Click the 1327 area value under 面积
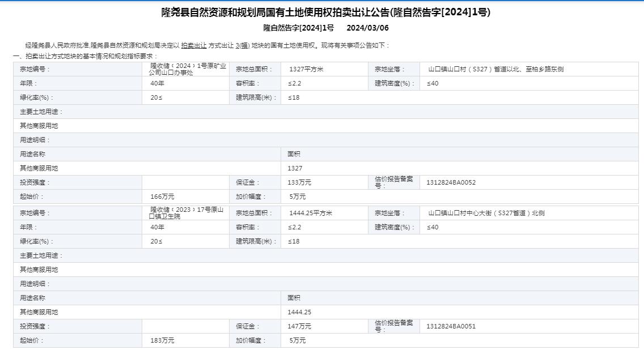This screenshot has height=350, width=644. pyautogui.click(x=295, y=168)
